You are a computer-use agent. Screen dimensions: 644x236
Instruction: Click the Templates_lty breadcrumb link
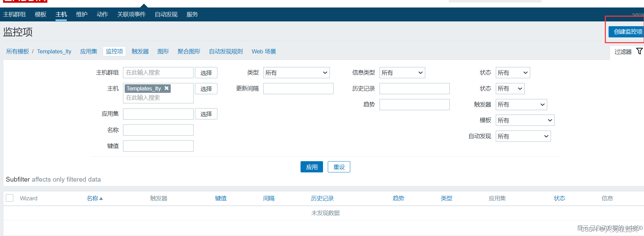[x=54, y=51]
